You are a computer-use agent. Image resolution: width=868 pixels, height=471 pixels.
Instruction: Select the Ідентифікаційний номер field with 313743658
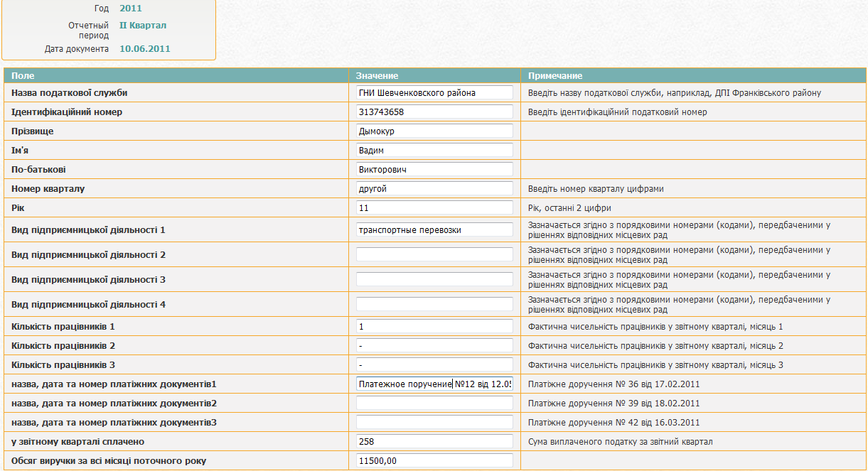(x=434, y=112)
